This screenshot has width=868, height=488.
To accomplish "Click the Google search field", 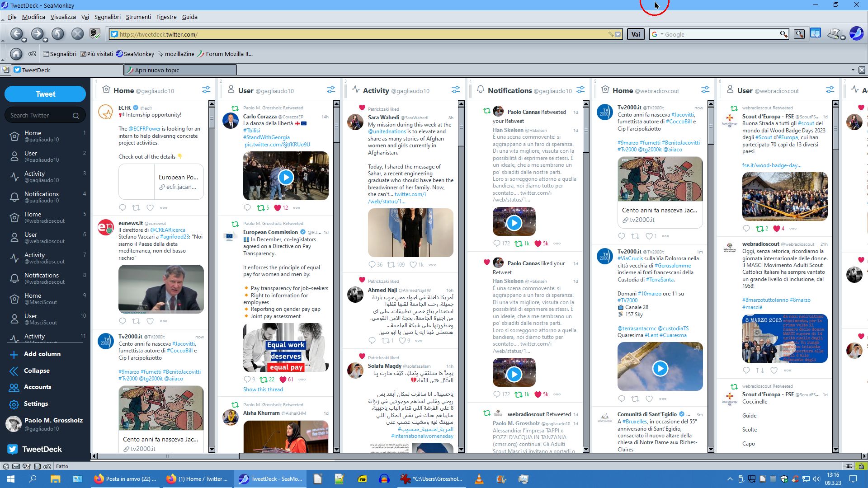I will point(719,34).
